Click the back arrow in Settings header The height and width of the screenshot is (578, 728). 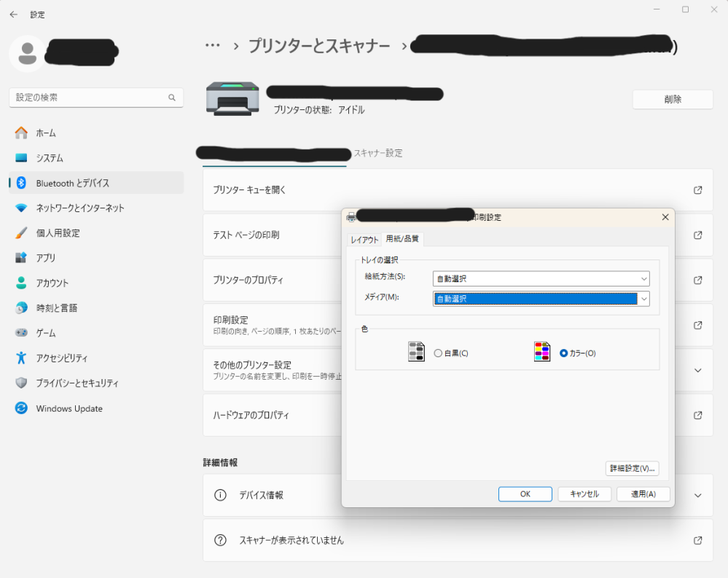click(x=13, y=15)
